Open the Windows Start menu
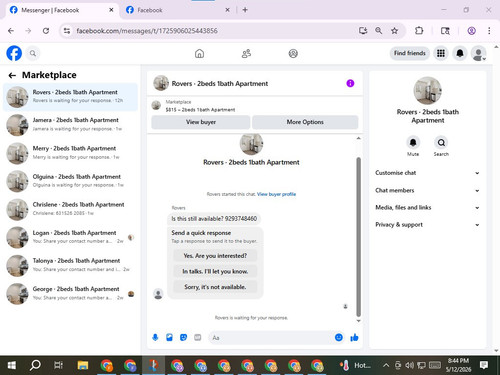This screenshot has height=375, width=500. [12, 365]
